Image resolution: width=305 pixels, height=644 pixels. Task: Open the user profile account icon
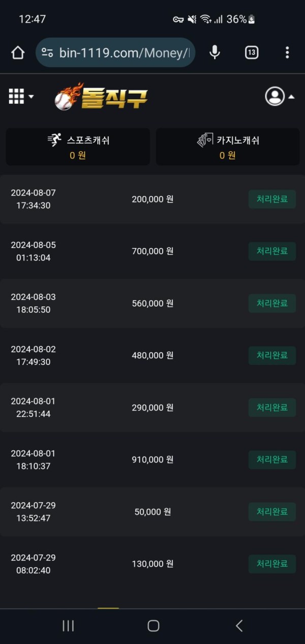click(x=274, y=96)
